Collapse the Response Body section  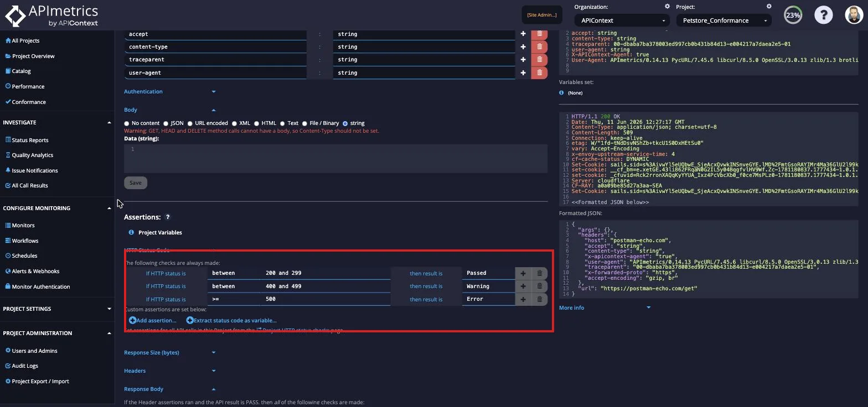169,389
